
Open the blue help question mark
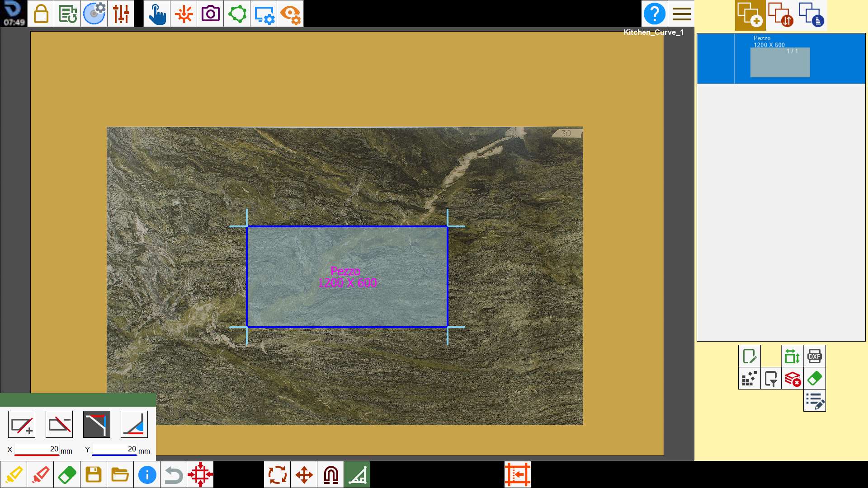click(x=654, y=14)
